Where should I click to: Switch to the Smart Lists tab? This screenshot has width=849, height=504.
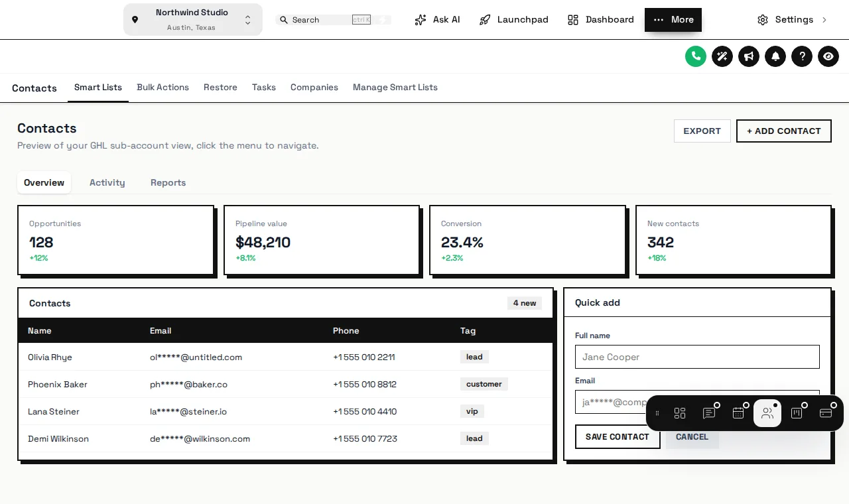click(x=98, y=88)
